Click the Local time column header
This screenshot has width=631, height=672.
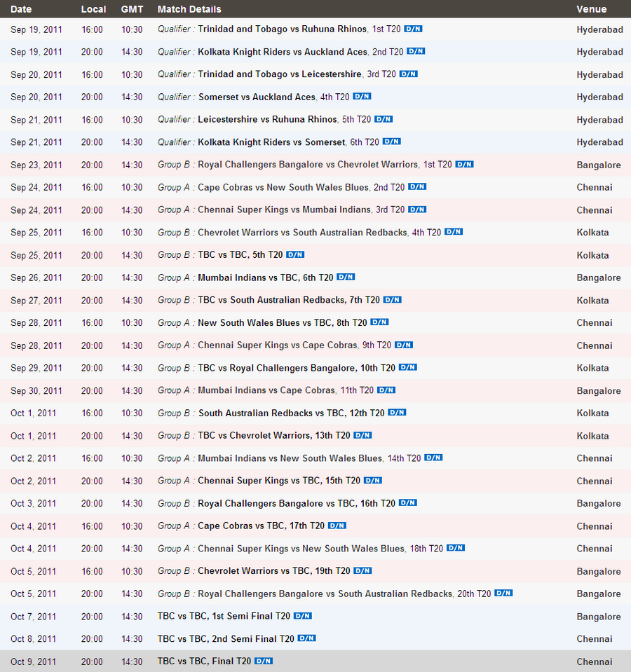(93, 9)
